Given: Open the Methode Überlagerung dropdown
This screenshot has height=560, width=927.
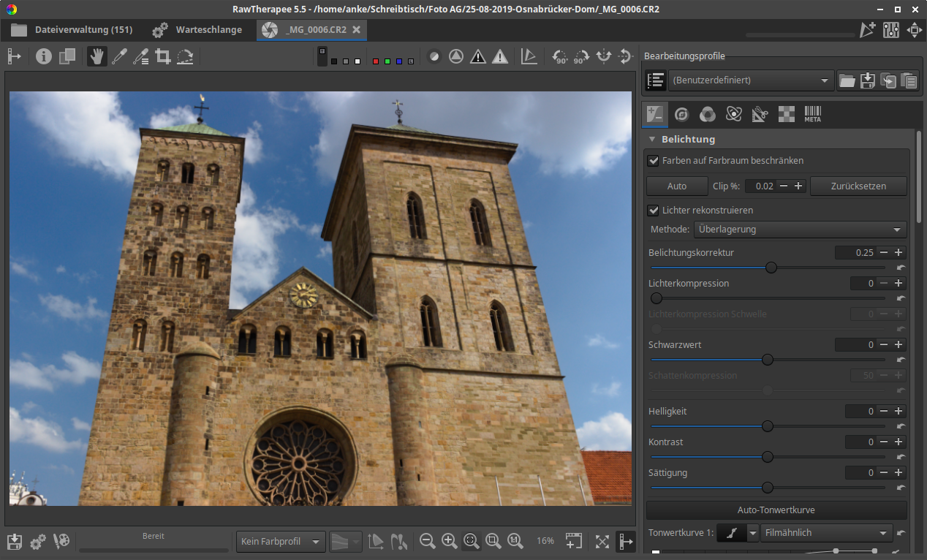Looking at the screenshot, I should (x=800, y=230).
